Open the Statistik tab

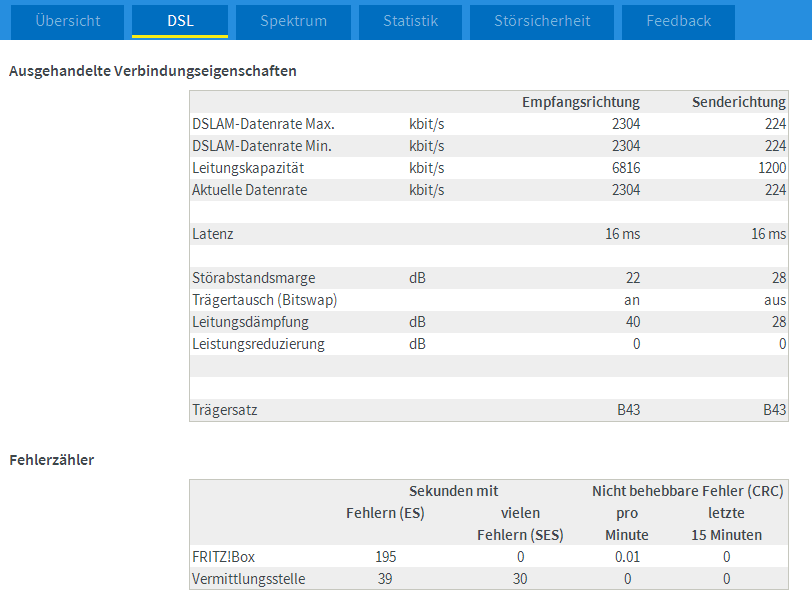click(x=410, y=21)
